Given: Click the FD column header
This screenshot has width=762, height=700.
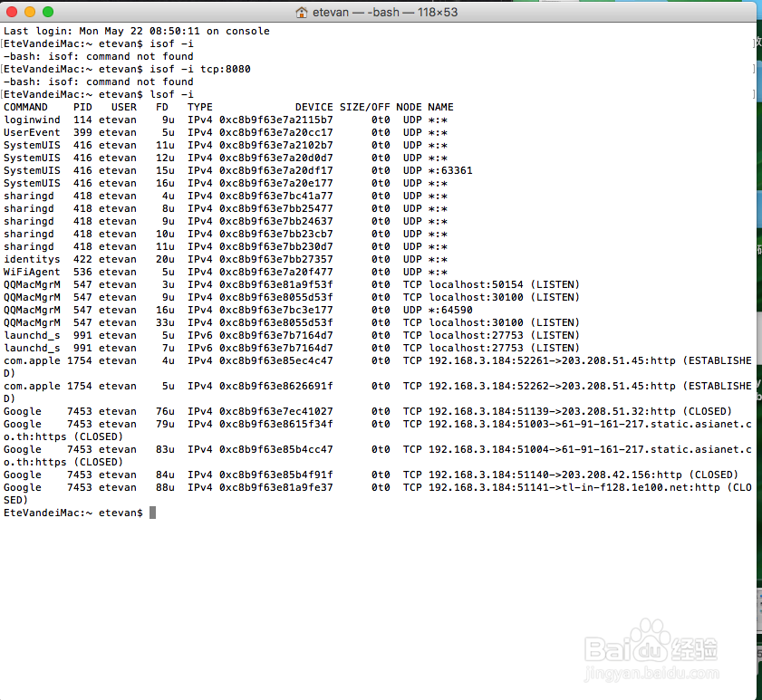Looking at the screenshot, I should coord(162,107).
